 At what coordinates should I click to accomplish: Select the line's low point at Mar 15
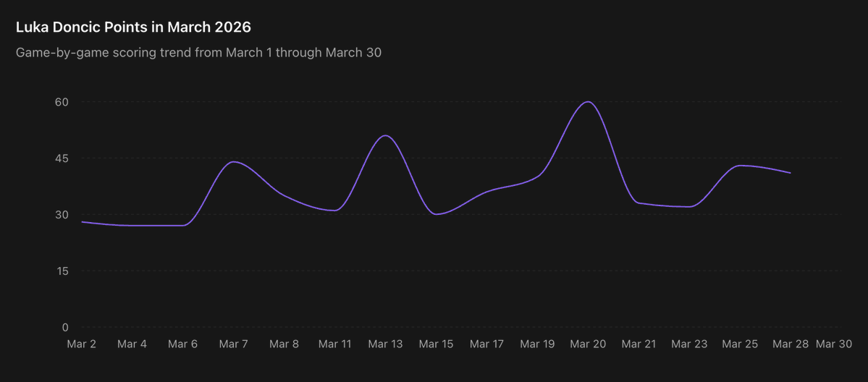point(437,214)
